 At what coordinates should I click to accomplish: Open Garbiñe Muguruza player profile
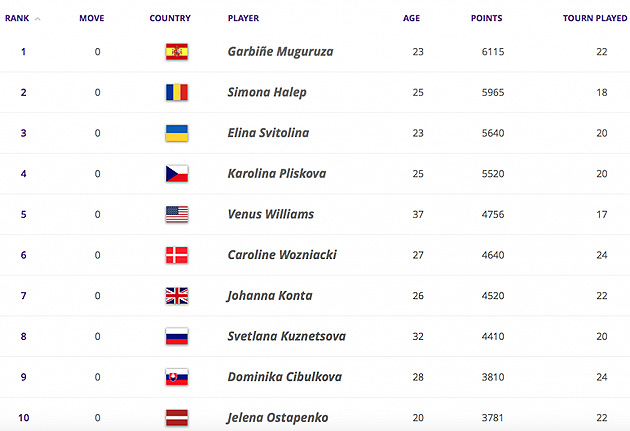[280, 52]
